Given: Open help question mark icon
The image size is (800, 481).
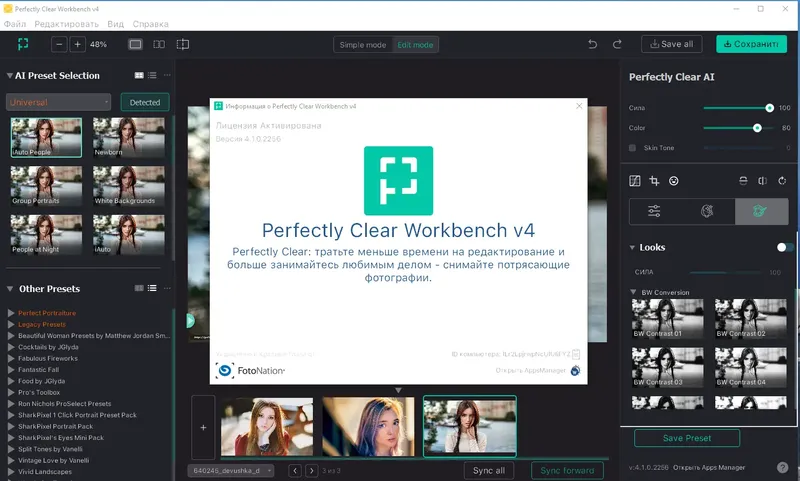Looking at the screenshot, I should coord(782,467).
